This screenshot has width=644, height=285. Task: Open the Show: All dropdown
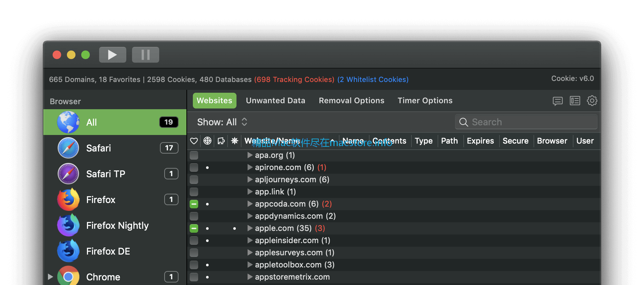pyautogui.click(x=222, y=122)
